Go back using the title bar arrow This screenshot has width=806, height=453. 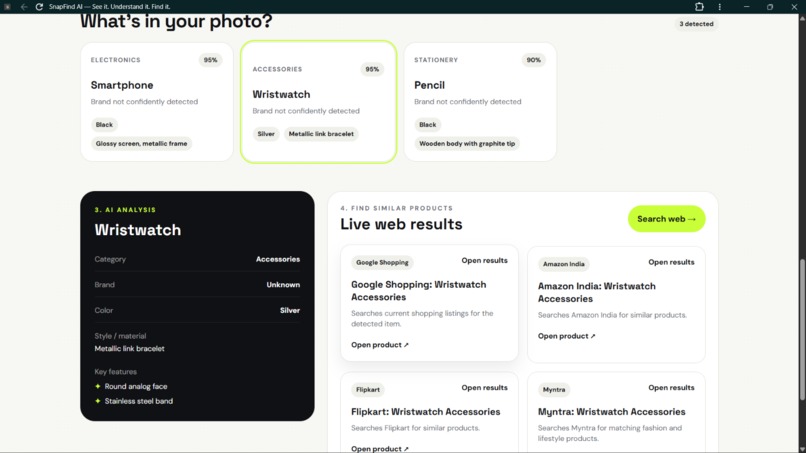pyautogui.click(x=24, y=7)
